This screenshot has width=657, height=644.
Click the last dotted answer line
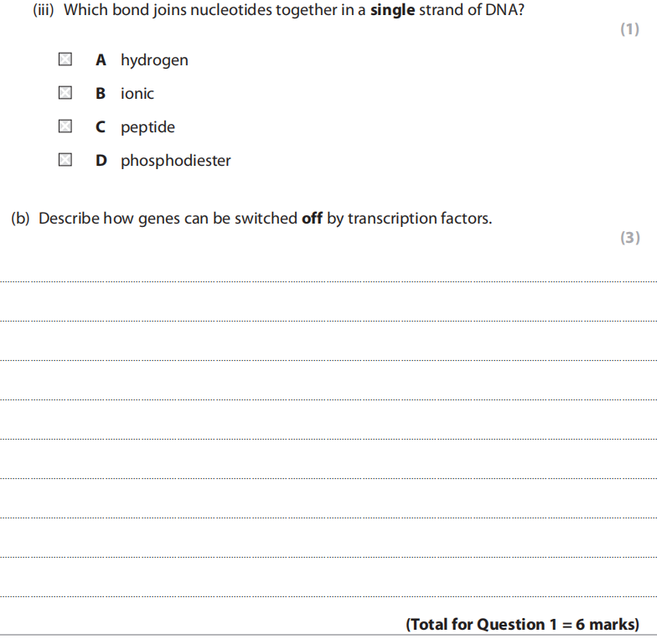click(x=328, y=596)
